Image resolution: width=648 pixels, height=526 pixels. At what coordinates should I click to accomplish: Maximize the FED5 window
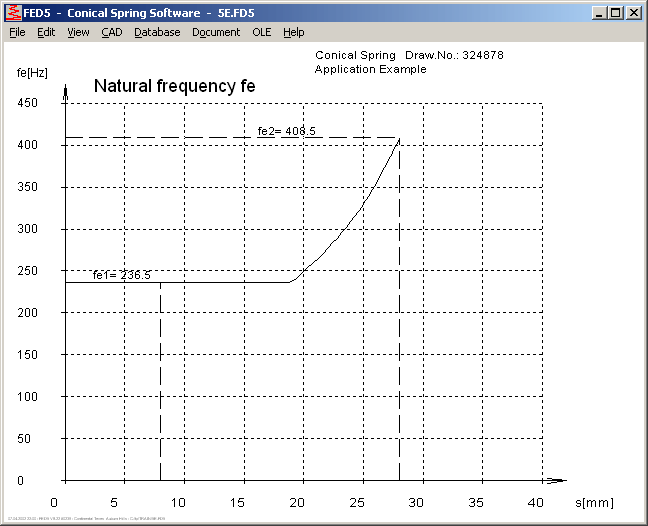coord(615,13)
